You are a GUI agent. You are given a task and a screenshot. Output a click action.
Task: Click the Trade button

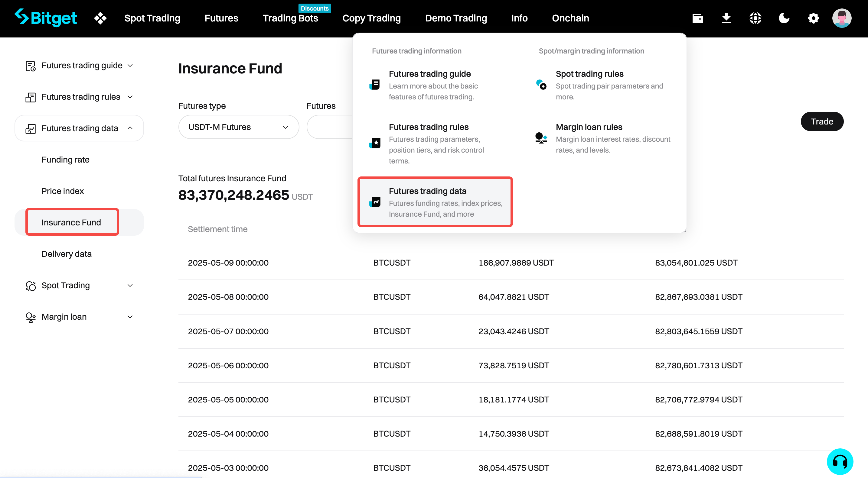(822, 121)
